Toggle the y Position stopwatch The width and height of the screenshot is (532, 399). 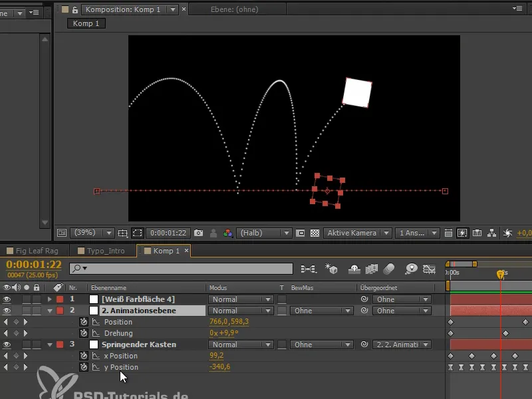point(84,367)
